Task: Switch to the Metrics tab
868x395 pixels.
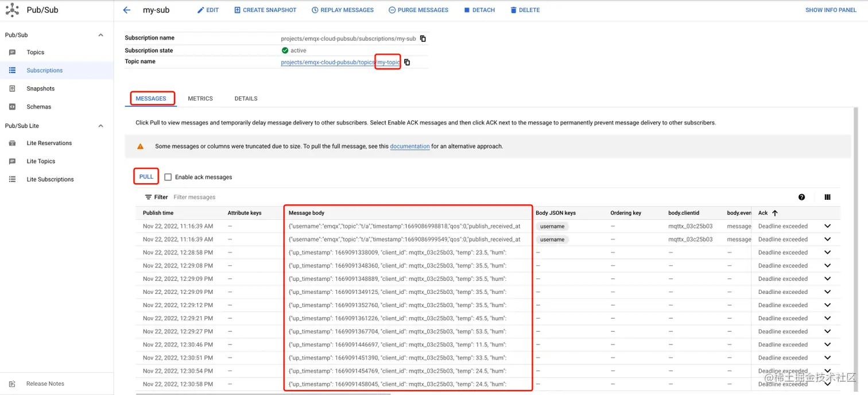Action: [x=200, y=98]
